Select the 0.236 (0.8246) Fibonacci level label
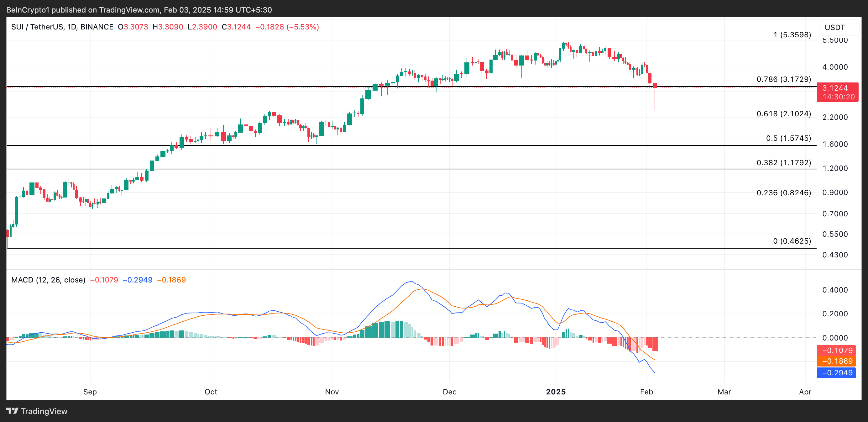Image resolution: width=868 pixels, height=422 pixels. [x=784, y=193]
